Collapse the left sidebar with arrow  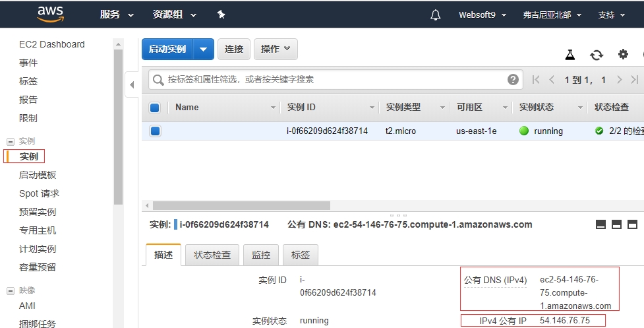132,84
